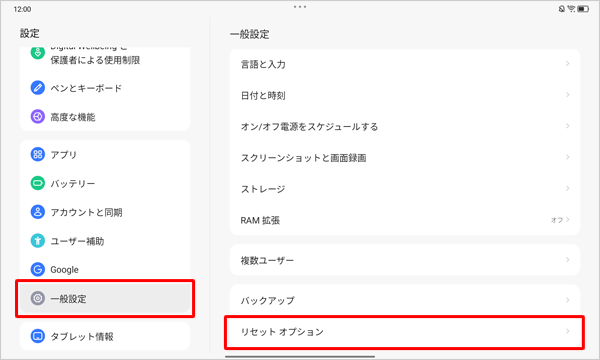Image resolution: width=600 pixels, height=360 pixels.
Task: Click the green バッテリー icon
Action: click(x=38, y=183)
